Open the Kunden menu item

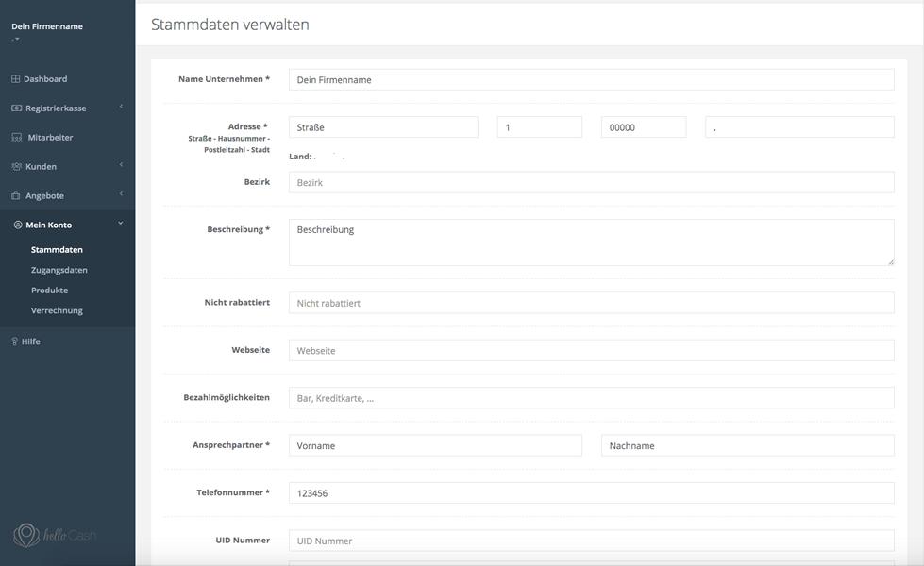(x=42, y=167)
